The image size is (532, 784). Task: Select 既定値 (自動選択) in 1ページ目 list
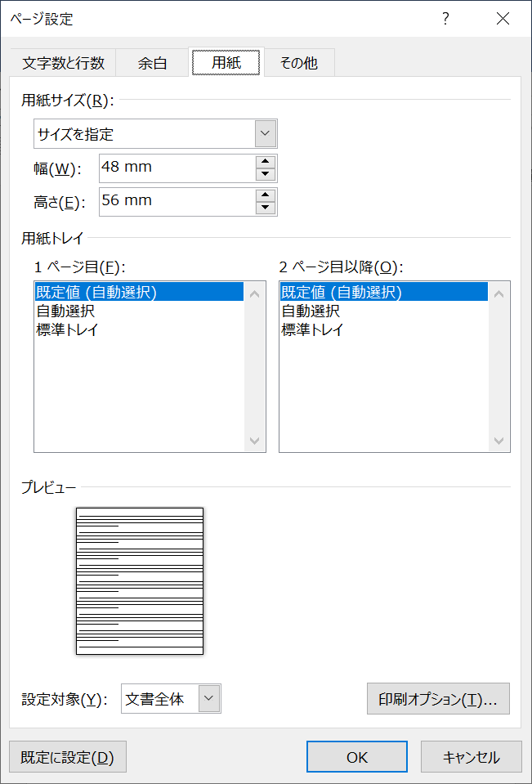(139, 292)
